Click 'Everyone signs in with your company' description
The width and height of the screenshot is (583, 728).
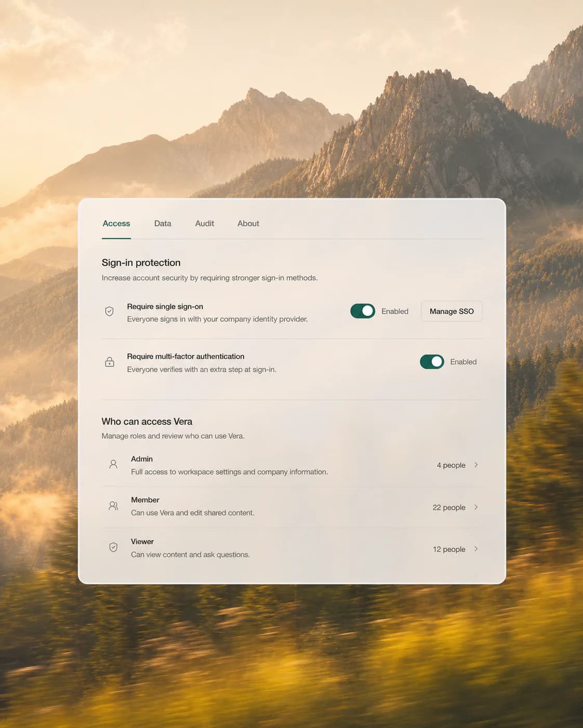[217, 319]
